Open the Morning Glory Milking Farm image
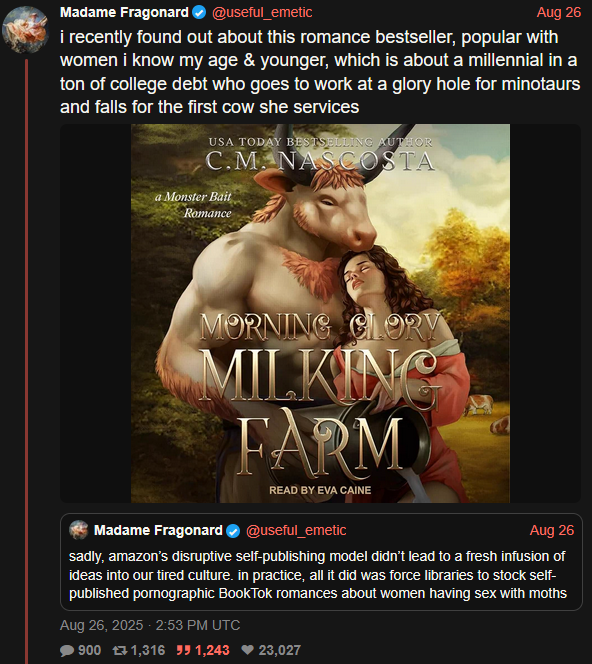The image size is (592, 664). point(320,313)
